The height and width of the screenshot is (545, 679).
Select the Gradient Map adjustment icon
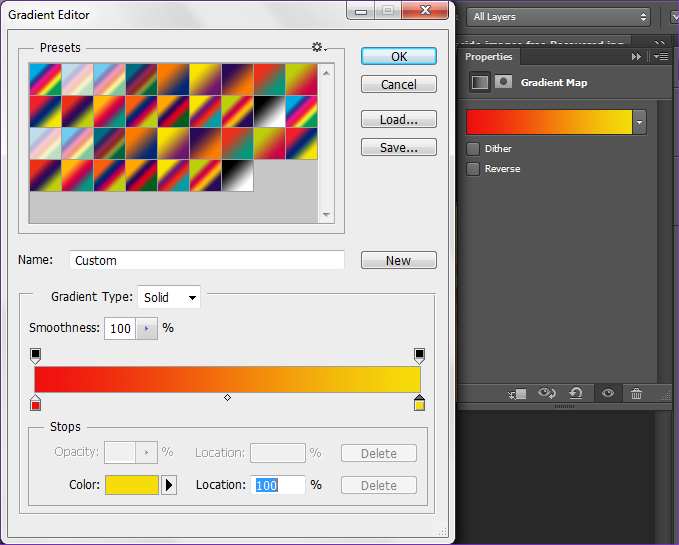point(480,82)
